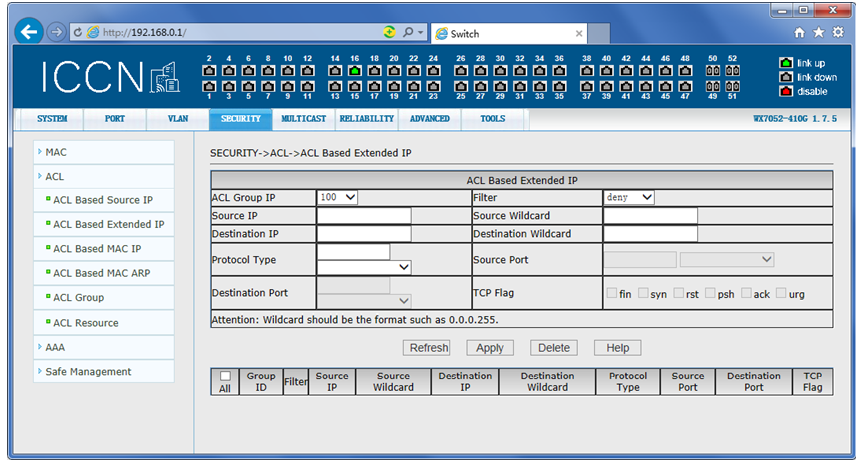Switch to the RELIABILITY tab
Screen dimensions: 860x461
(x=366, y=119)
